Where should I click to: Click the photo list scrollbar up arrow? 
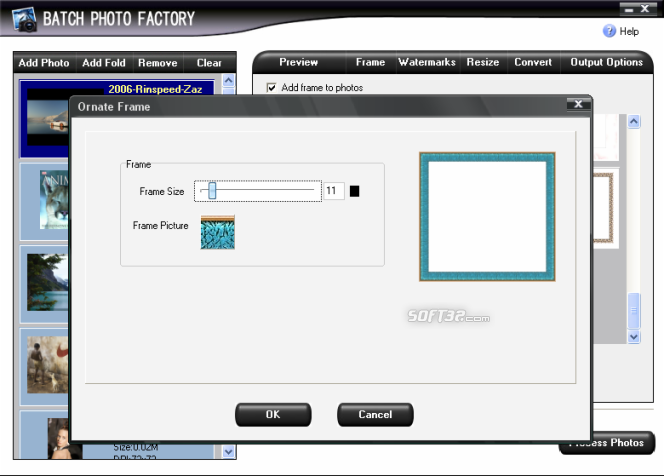point(229,80)
